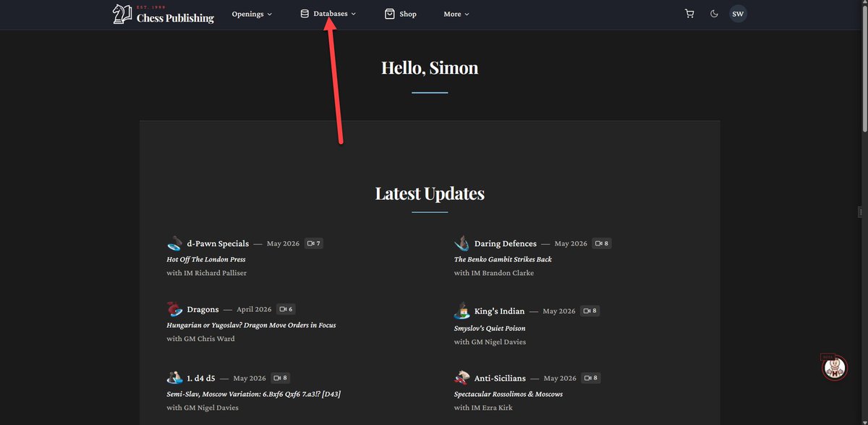Click the 'April 2026' date text
The width and height of the screenshot is (868, 425).
point(254,309)
